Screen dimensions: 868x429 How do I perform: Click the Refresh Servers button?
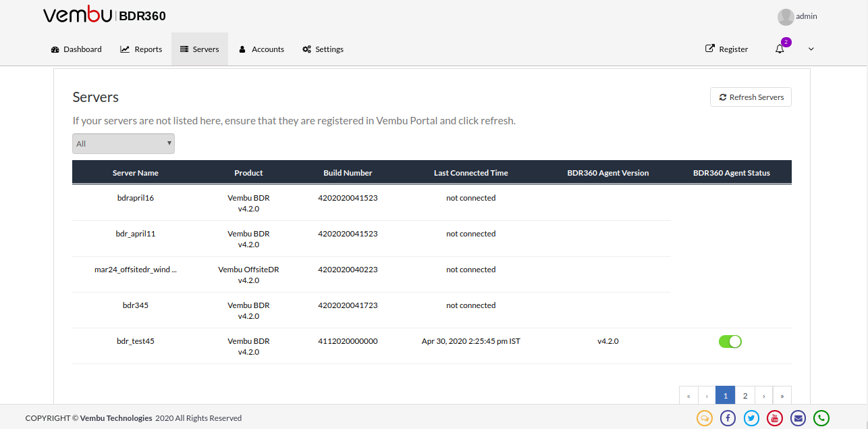tap(751, 97)
